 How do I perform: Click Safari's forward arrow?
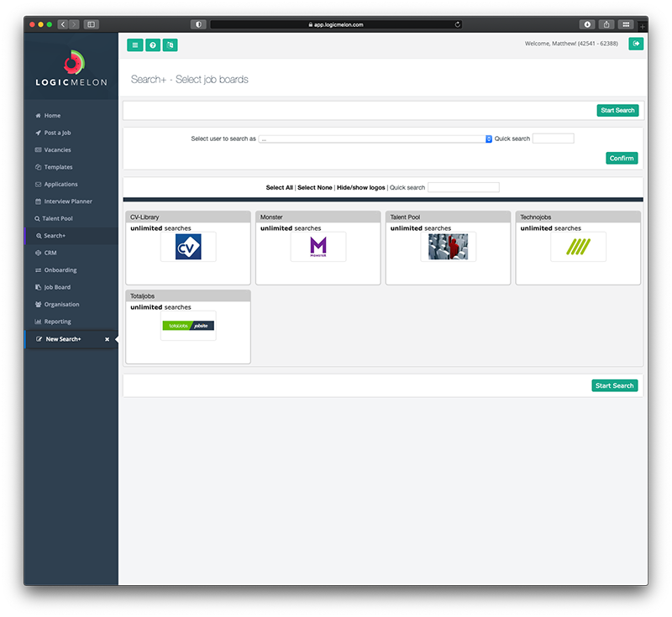click(74, 24)
